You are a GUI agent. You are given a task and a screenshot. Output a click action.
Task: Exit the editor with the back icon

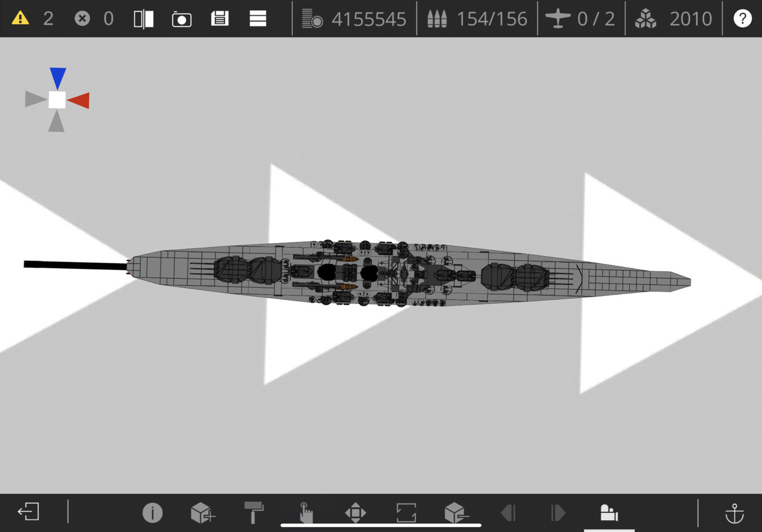(28, 512)
